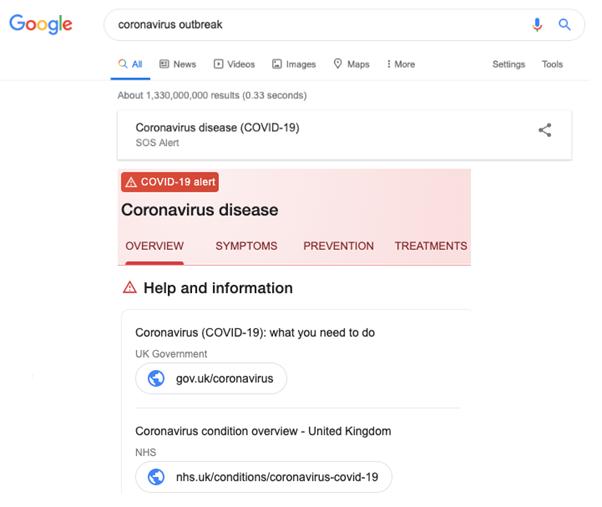Click the Help and information warning icon
Screen dimensions: 602x507
(x=129, y=288)
